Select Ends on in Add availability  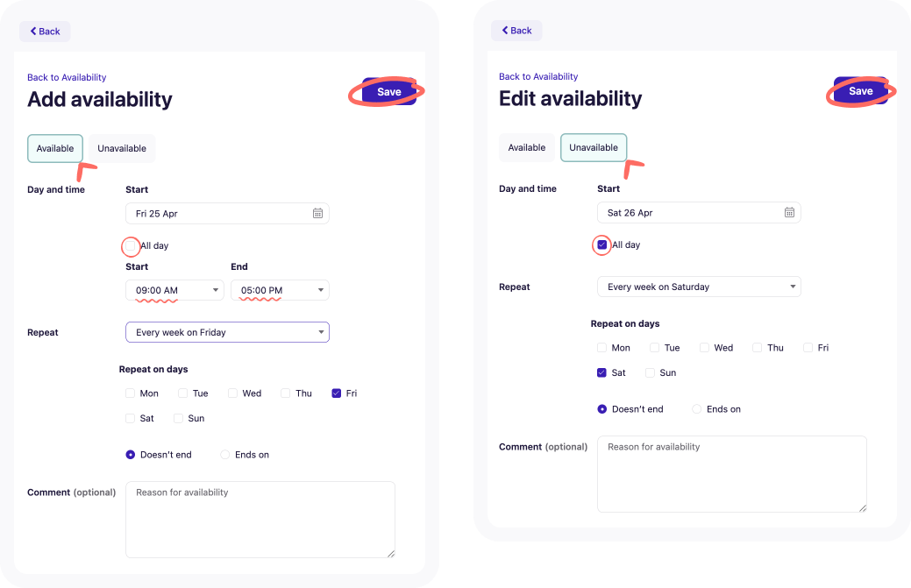tap(224, 455)
